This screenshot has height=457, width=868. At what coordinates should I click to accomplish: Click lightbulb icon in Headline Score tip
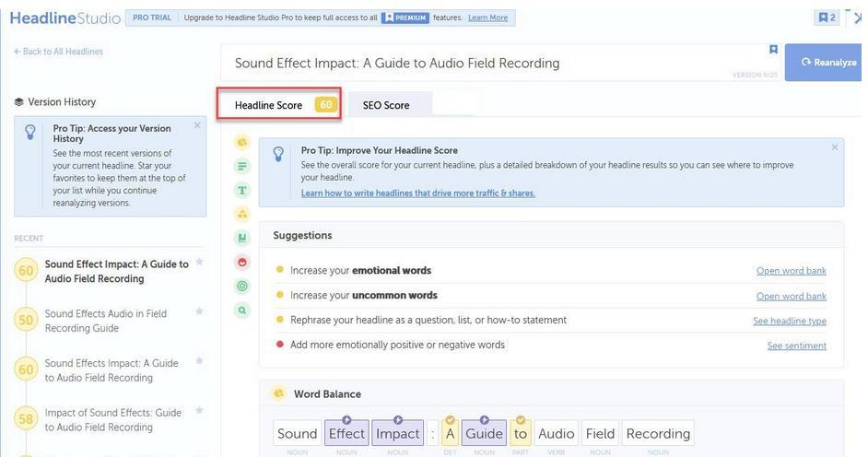click(278, 154)
